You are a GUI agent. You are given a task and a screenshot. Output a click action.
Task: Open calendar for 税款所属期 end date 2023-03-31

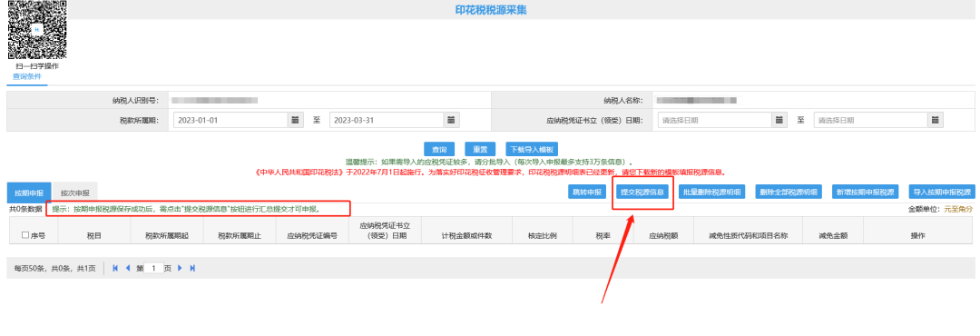click(x=452, y=120)
